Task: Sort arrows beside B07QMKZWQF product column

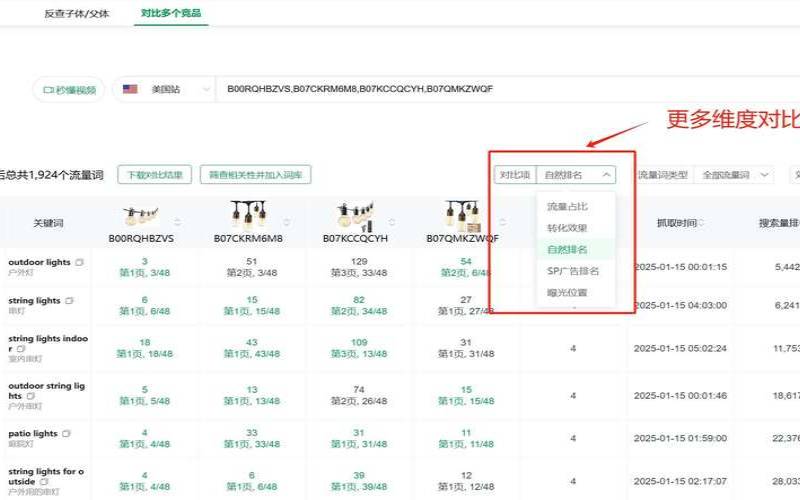Action: (503, 222)
